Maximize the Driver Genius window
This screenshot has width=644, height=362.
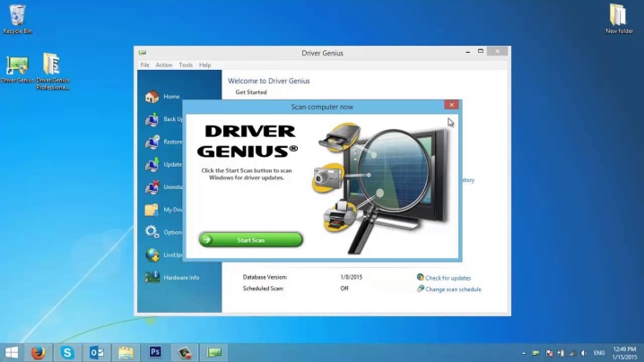481,51
